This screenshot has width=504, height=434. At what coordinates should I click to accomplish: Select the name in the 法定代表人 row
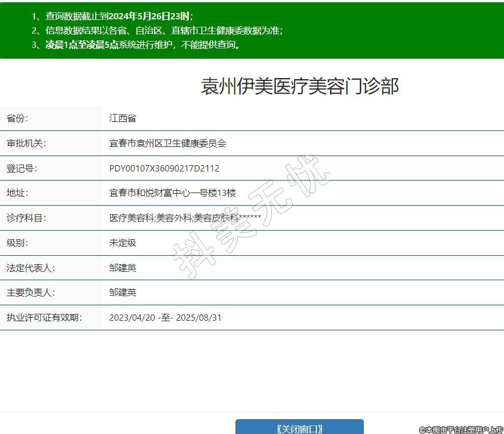pos(123,268)
